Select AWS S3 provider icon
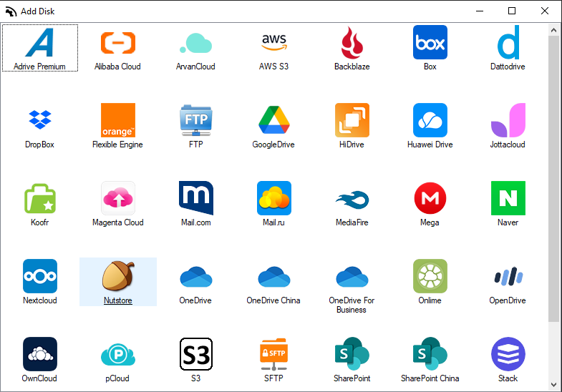 pos(273,42)
